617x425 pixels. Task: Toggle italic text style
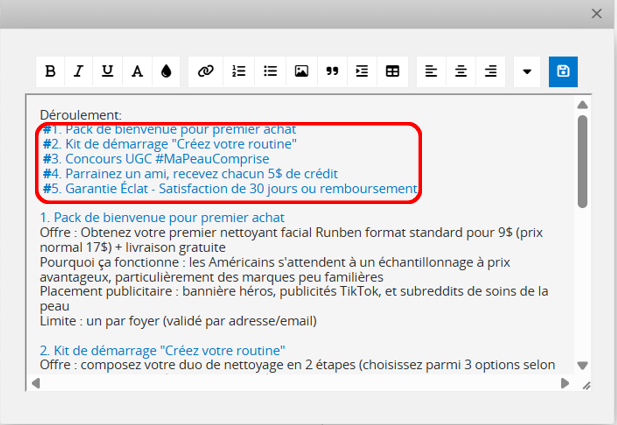(x=78, y=71)
